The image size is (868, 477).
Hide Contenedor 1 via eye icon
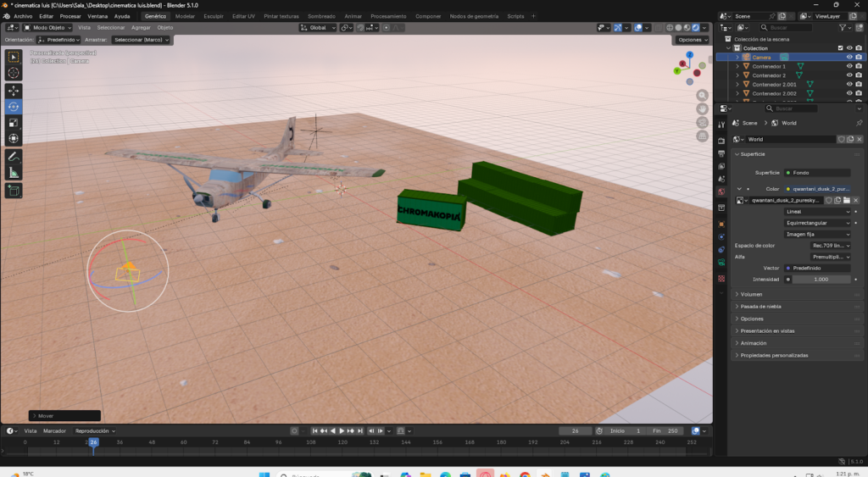tap(849, 66)
